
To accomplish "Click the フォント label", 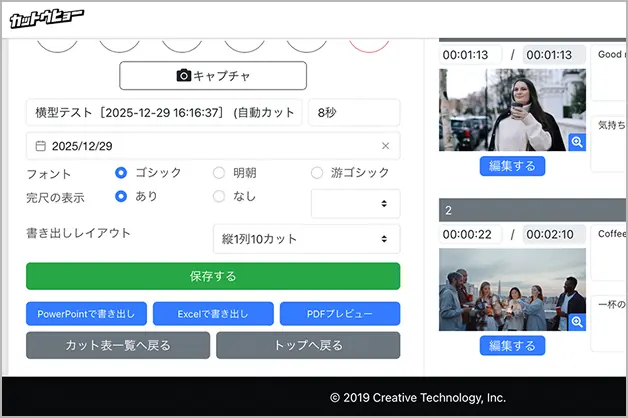I will 48,174.
